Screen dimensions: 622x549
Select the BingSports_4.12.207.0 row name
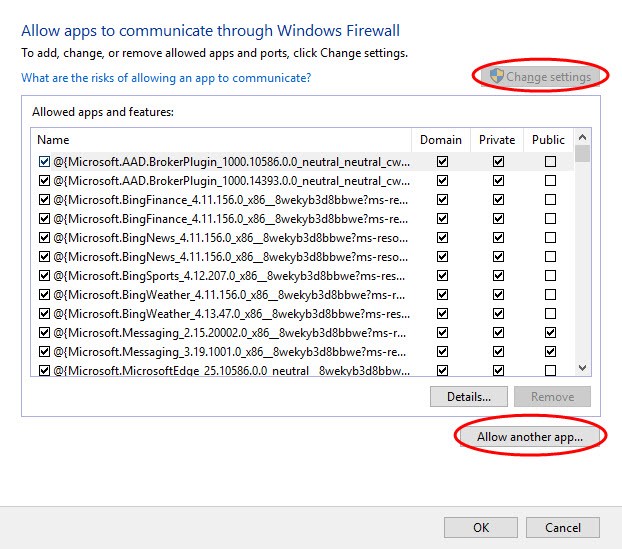click(x=229, y=276)
